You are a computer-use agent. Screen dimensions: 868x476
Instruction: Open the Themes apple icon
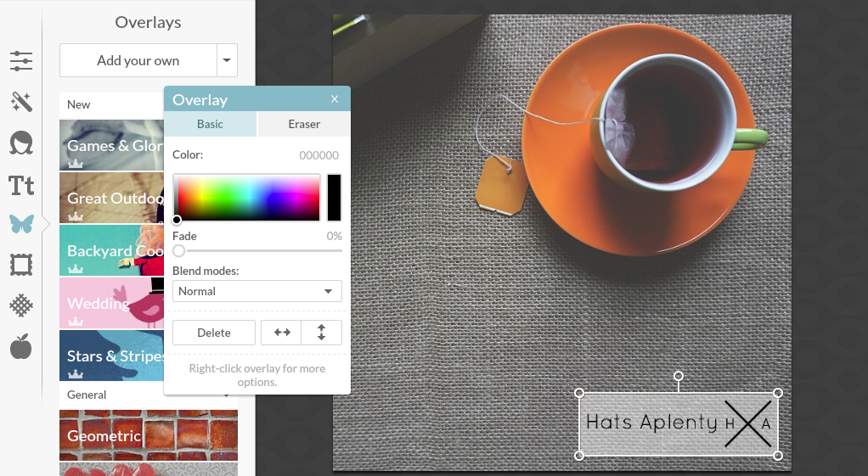pyautogui.click(x=21, y=346)
